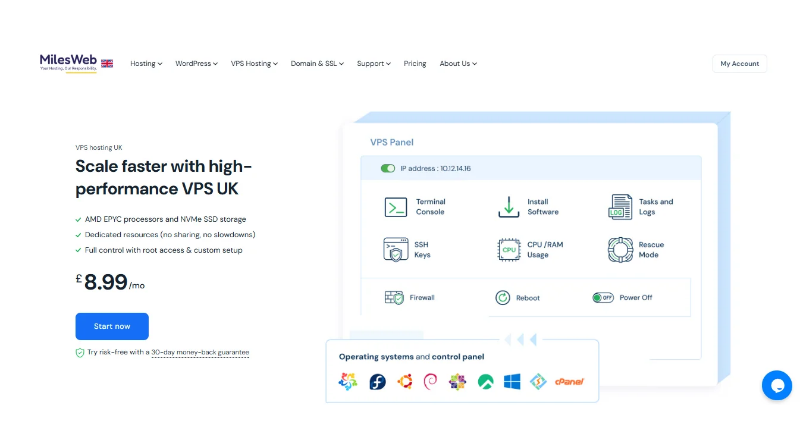The height and width of the screenshot is (445, 800).
Task: Click the money-back guarantee shield icon
Action: click(80, 353)
